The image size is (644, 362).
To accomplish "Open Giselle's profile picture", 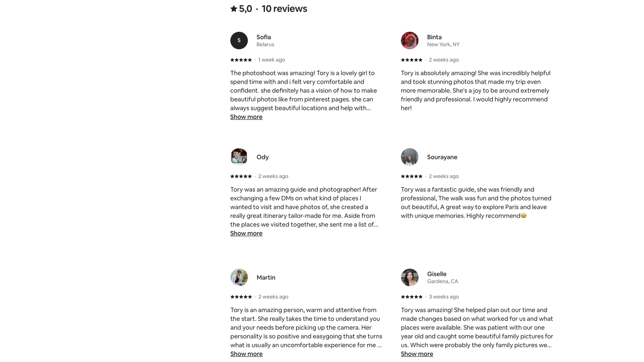I will point(410,277).
